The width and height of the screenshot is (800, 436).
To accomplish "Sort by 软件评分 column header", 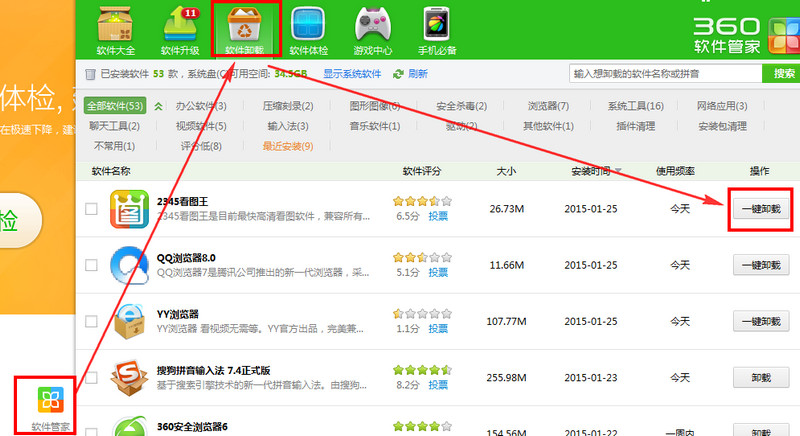I will point(421,171).
